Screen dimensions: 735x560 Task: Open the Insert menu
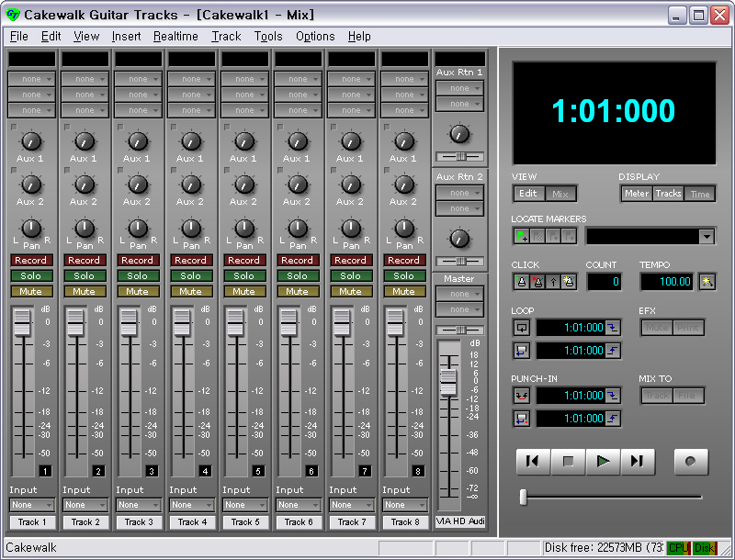pyautogui.click(x=126, y=36)
